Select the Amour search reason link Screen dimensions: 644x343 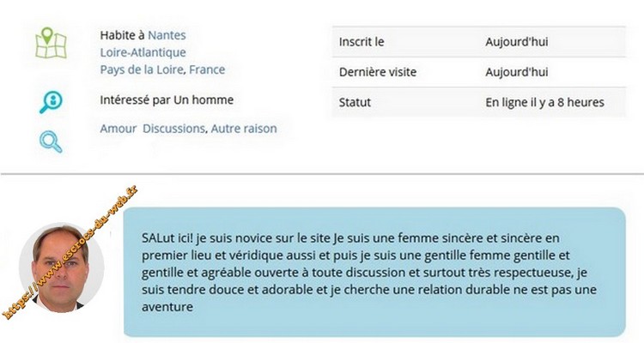pyautogui.click(x=118, y=129)
